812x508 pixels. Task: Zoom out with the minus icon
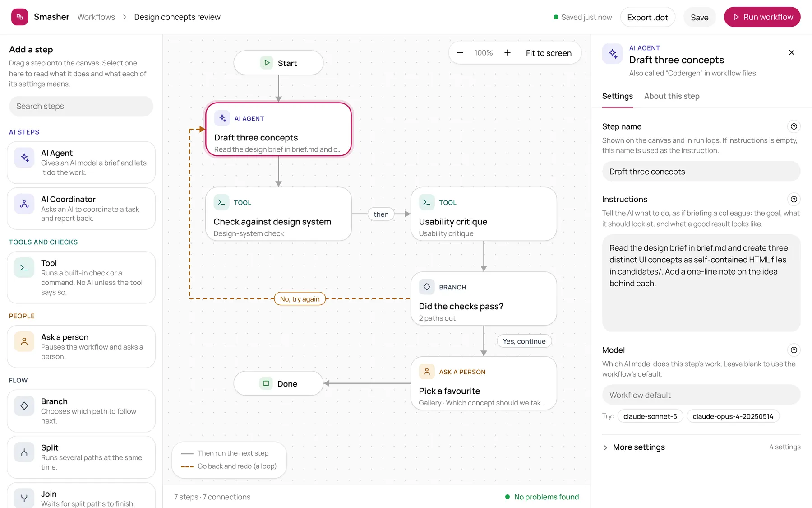[460, 53]
